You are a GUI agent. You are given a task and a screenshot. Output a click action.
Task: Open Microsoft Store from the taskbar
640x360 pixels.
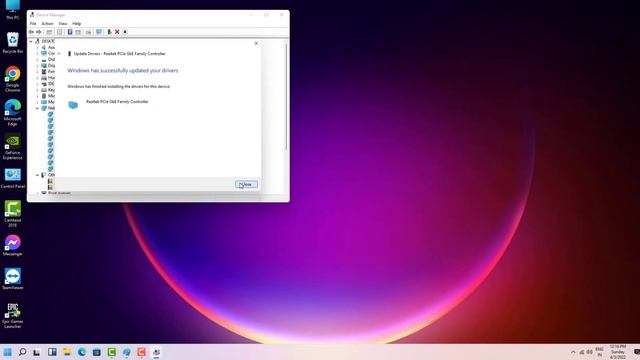[x=97, y=352]
